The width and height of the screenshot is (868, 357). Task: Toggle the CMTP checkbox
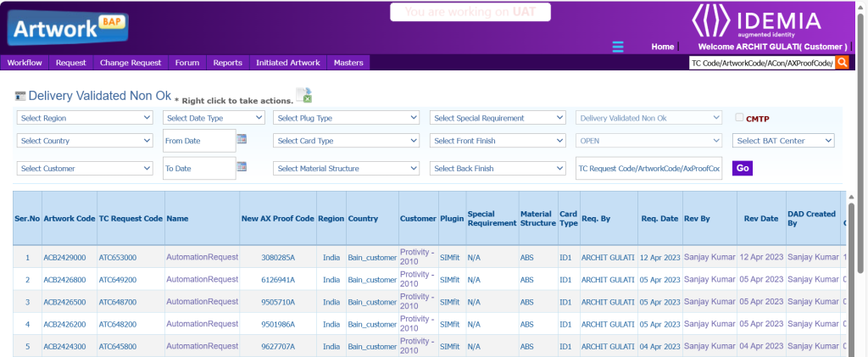coord(739,118)
